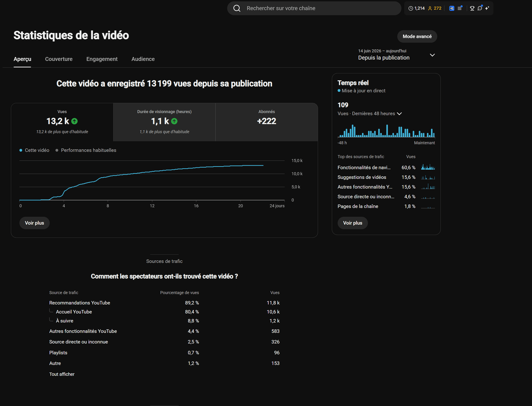Open the list menu icon with notification dot
This screenshot has width=532, height=406.
[x=460, y=8]
